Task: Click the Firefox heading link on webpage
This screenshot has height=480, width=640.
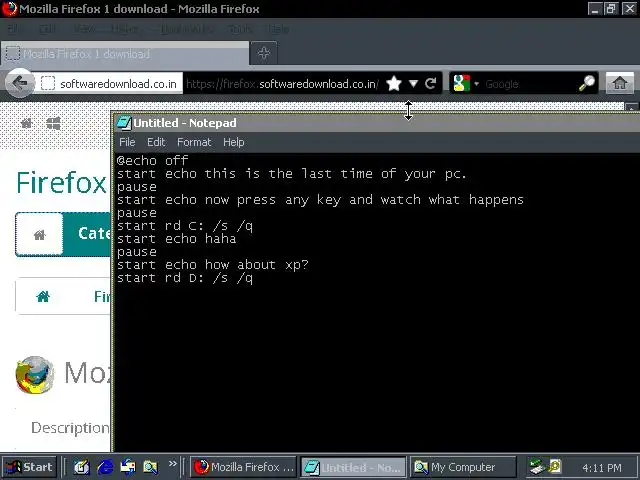Action: (62, 182)
